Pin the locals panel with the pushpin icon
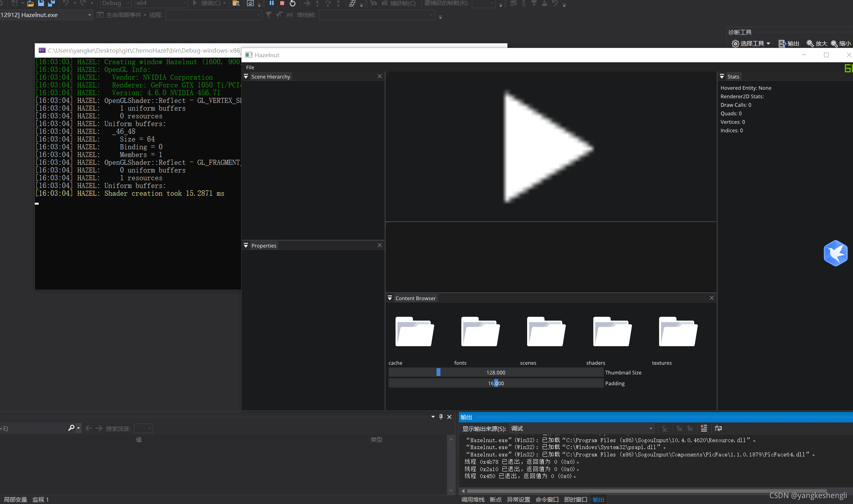Image resolution: width=853 pixels, height=504 pixels. click(x=441, y=417)
